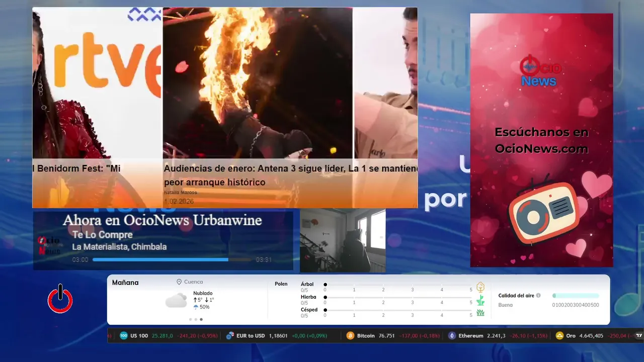
Task: Click the rtve logo news image
Action: pyautogui.click(x=97, y=83)
